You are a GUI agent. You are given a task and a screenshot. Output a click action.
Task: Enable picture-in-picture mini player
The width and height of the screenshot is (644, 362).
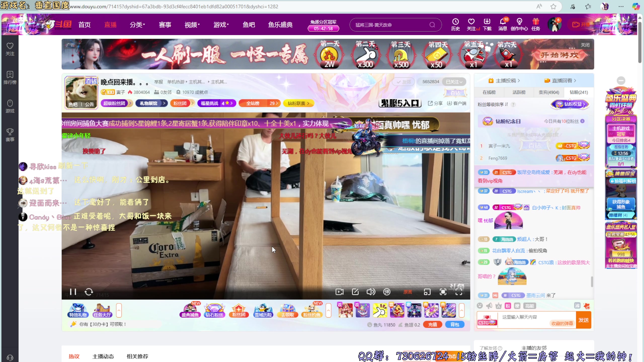click(x=427, y=292)
